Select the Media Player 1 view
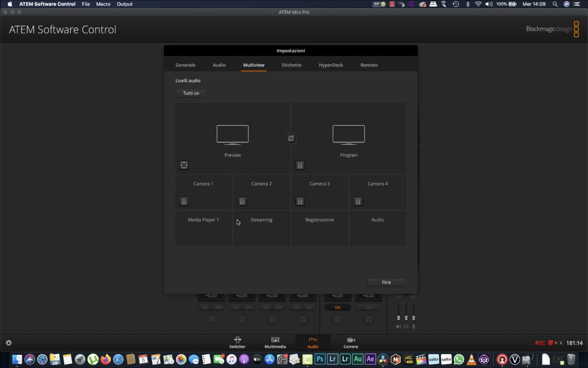The height and width of the screenshot is (368, 588). 203,228
